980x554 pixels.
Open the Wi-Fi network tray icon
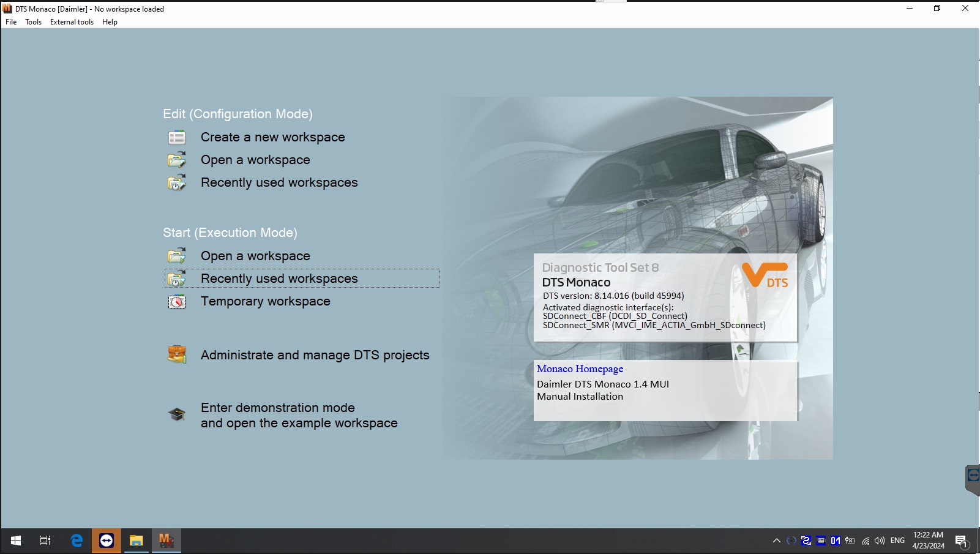[x=866, y=541]
